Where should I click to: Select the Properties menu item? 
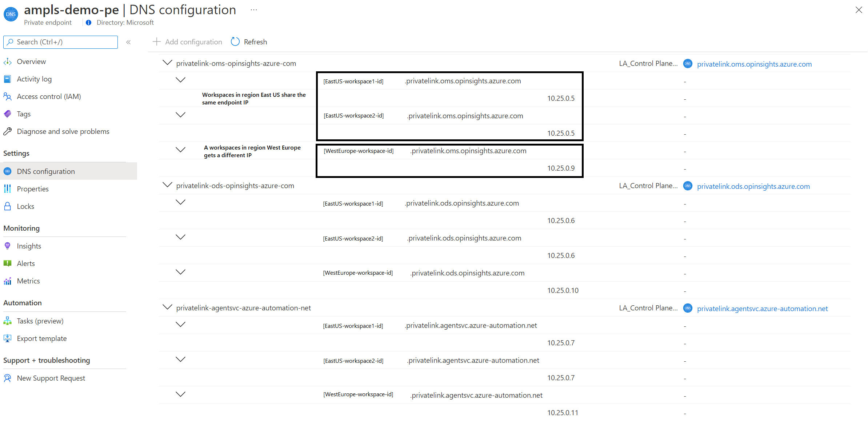coord(33,189)
